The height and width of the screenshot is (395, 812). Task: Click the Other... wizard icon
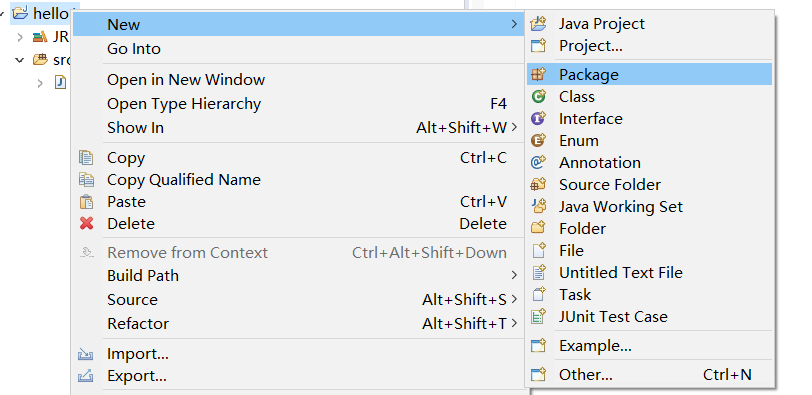[539, 374]
